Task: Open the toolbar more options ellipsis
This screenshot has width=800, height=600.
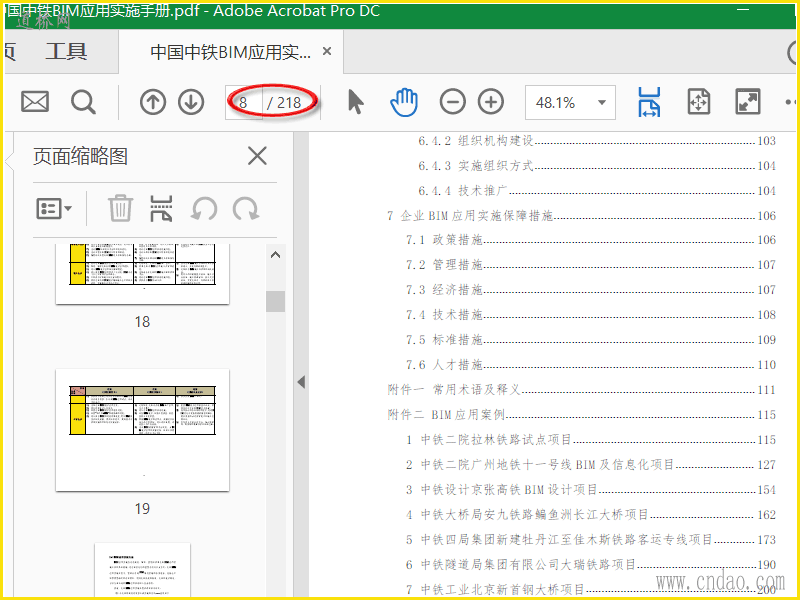Action: click(x=791, y=102)
